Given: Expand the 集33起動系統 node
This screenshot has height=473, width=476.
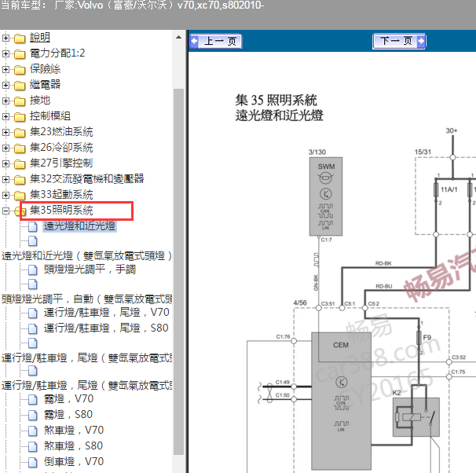Looking at the screenshot, I should tap(5, 195).
